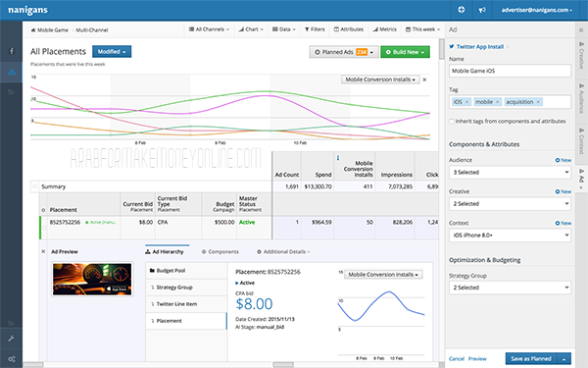Add a New Context
Viewport: 588px width, 368px height.
563,223
